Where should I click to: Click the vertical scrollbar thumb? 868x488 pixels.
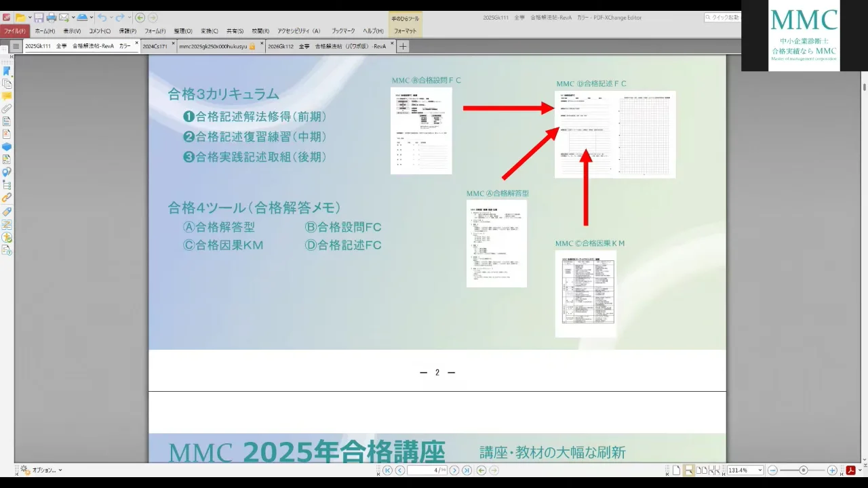point(865,87)
